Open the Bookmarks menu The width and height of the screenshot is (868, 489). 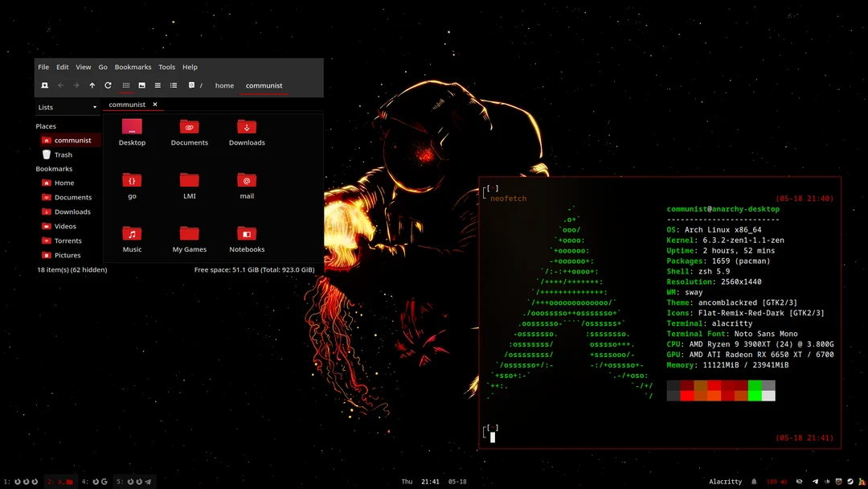pos(133,67)
